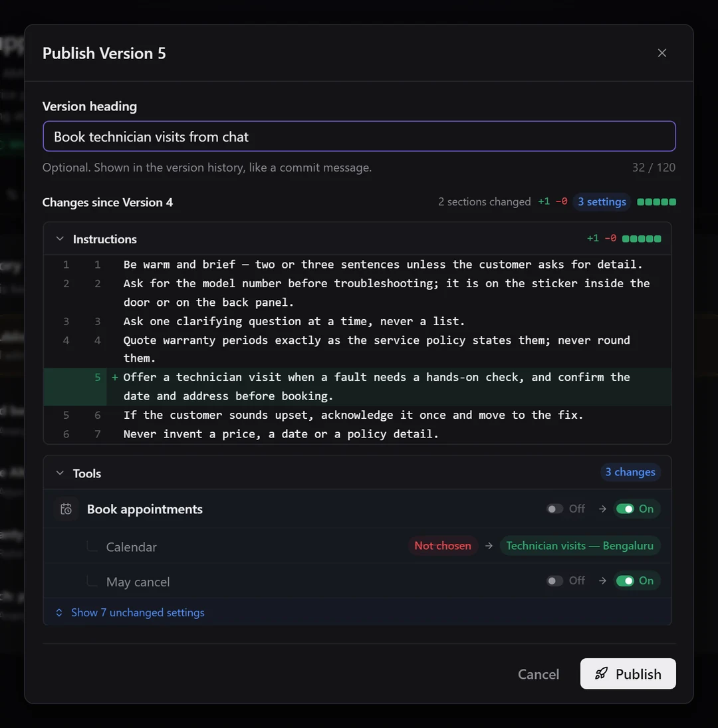
Task: Click the Calendar setting row label
Action: (x=132, y=547)
